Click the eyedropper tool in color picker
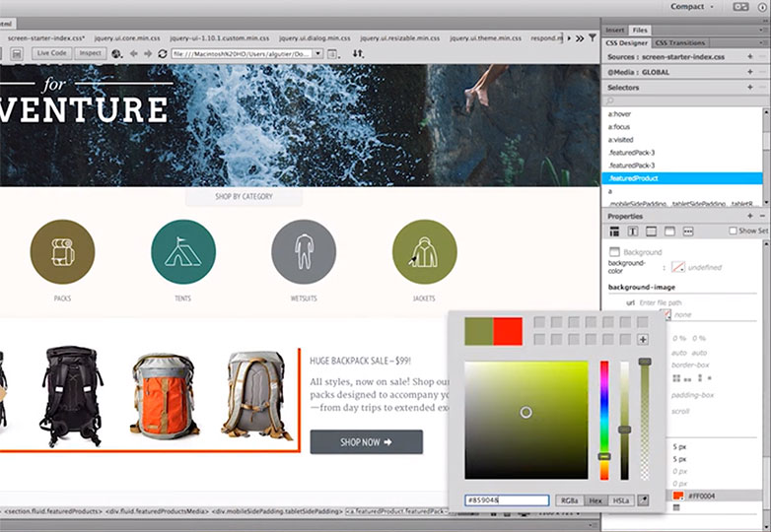 pyautogui.click(x=643, y=500)
